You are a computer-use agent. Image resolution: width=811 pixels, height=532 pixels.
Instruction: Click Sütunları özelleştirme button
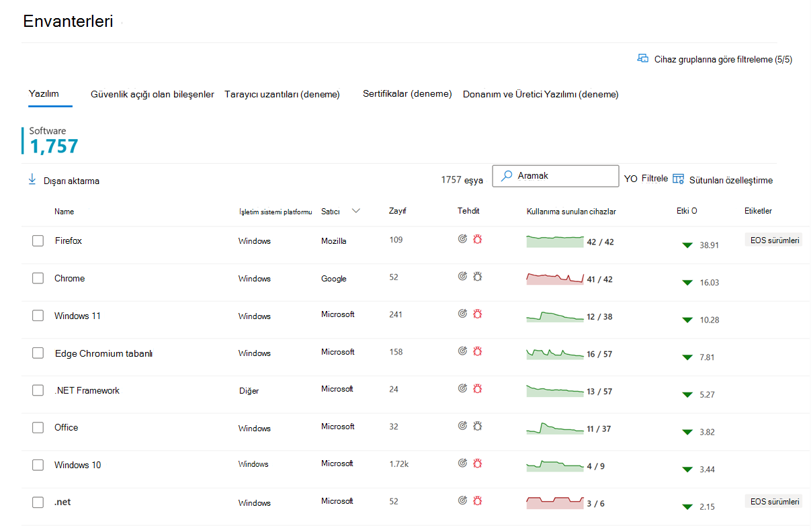pyautogui.click(x=723, y=180)
